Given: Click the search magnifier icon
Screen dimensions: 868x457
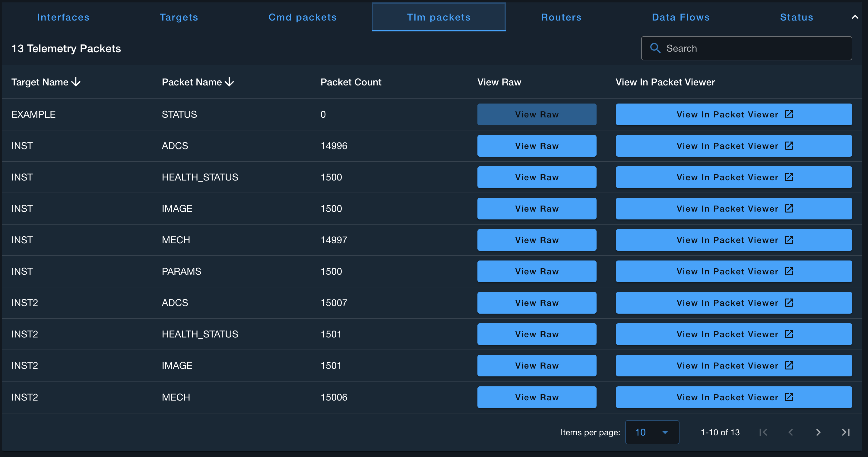Looking at the screenshot, I should click(x=655, y=48).
